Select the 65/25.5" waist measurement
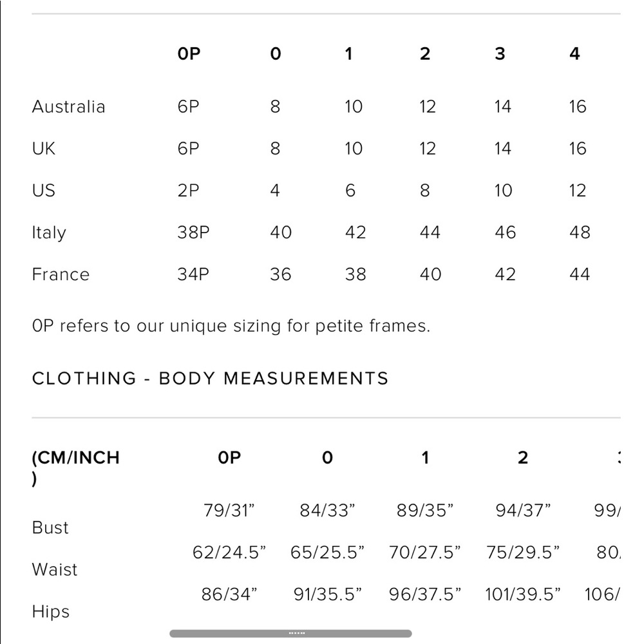Screen dimensions: 644x644 (327, 553)
